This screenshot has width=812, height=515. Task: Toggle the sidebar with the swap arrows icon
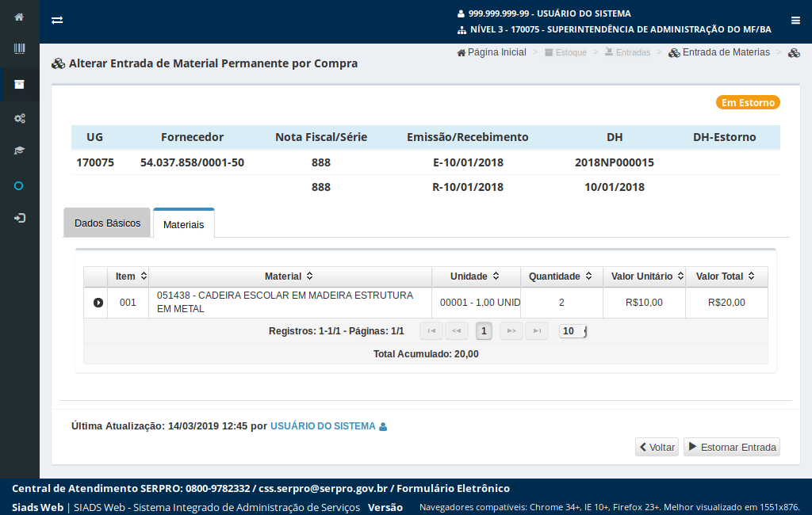(57, 20)
